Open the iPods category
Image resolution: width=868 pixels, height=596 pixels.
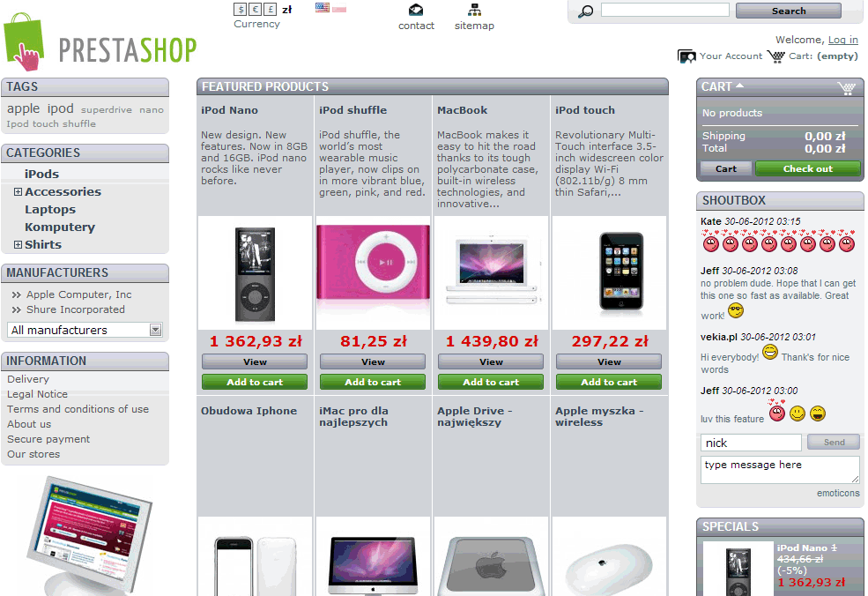[41, 174]
